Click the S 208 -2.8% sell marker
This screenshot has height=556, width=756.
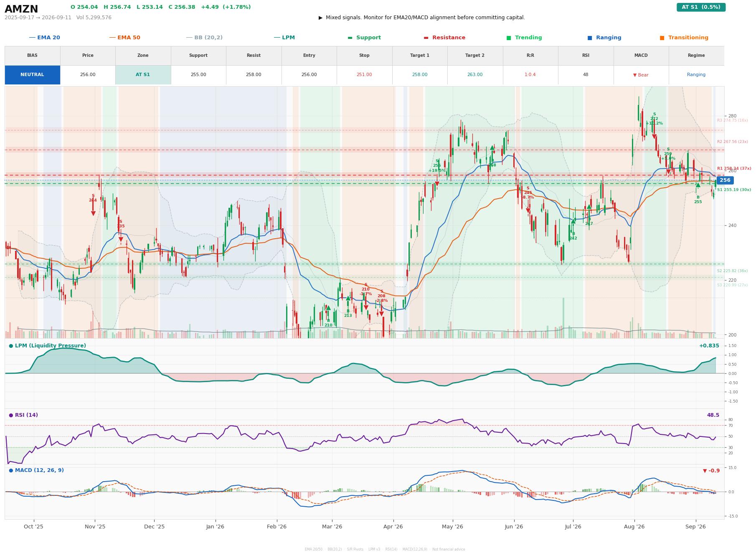[x=381, y=314]
